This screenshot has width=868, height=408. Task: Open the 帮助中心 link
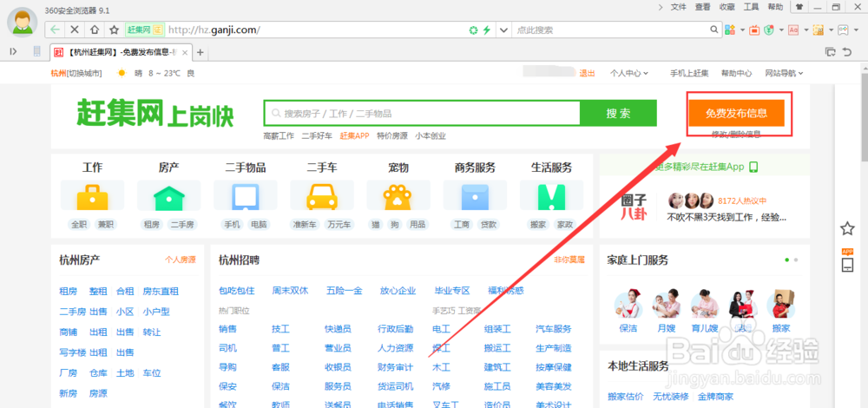[736, 73]
